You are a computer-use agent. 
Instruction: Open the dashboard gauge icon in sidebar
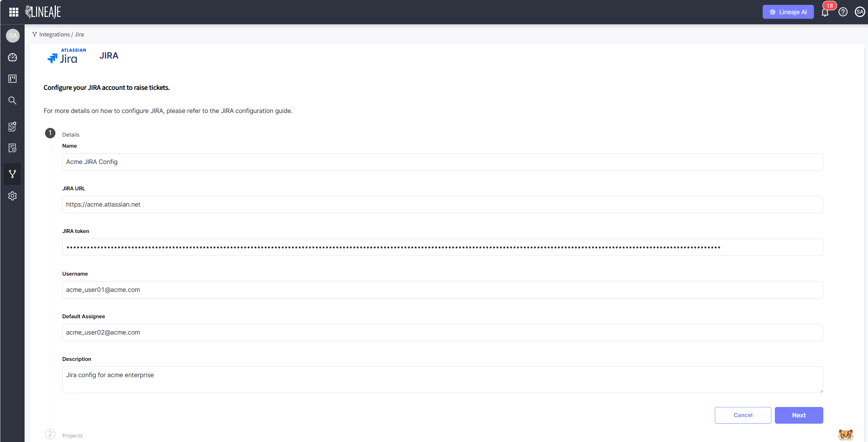click(x=12, y=57)
